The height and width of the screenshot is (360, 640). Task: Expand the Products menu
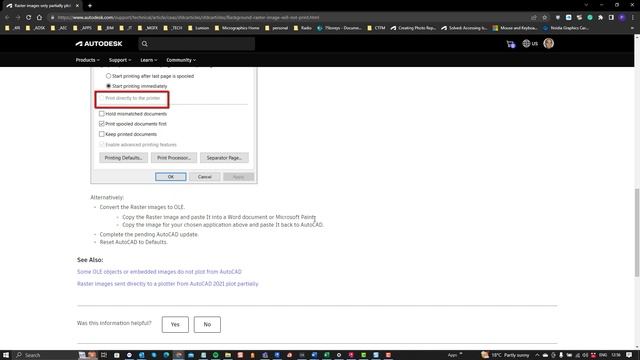point(87,60)
